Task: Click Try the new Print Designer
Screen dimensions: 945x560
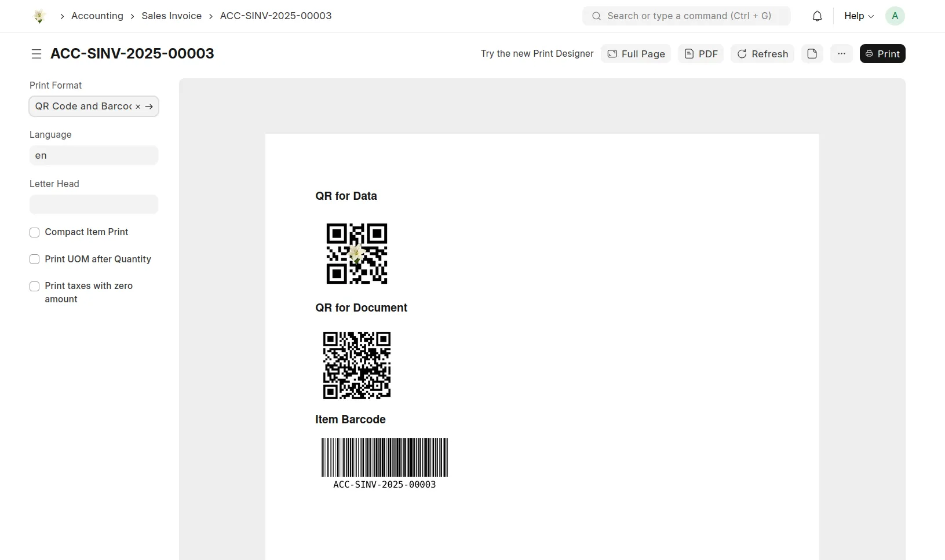Action: [537, 54]
